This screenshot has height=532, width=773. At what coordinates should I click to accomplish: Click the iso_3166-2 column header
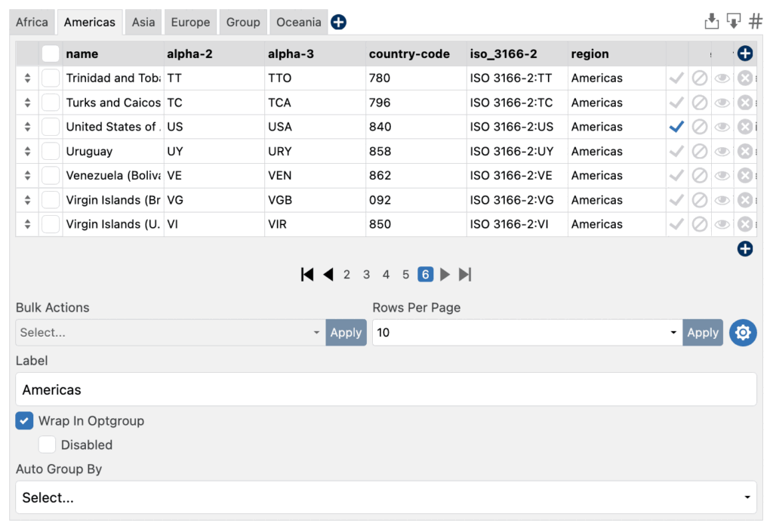[x=518, y=54]
